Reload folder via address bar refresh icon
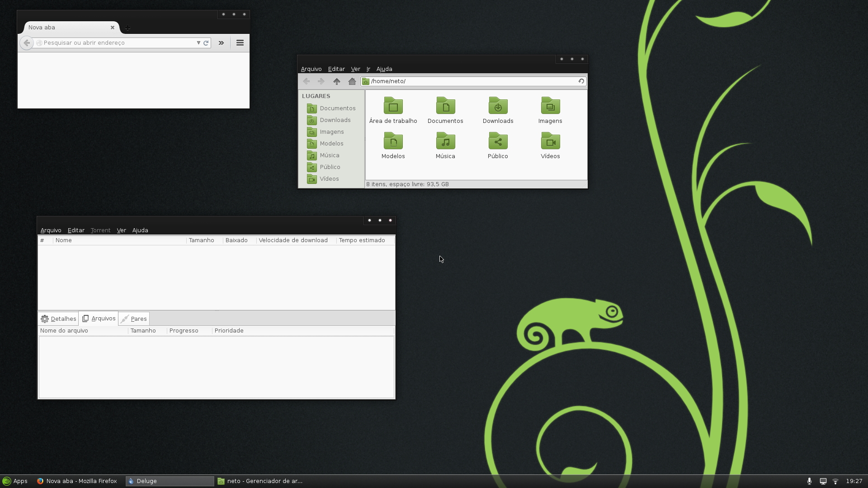Screen dimensions: 868x488 click(581, 81)
